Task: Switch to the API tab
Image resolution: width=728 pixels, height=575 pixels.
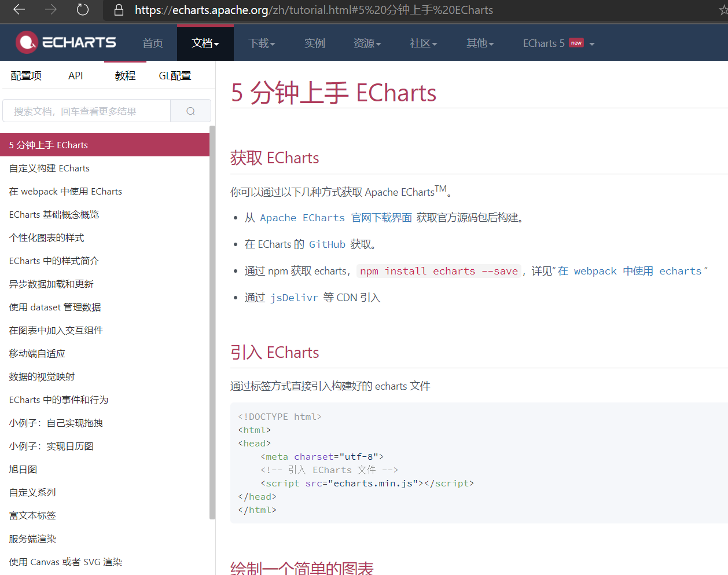Action: click(76, 76)
